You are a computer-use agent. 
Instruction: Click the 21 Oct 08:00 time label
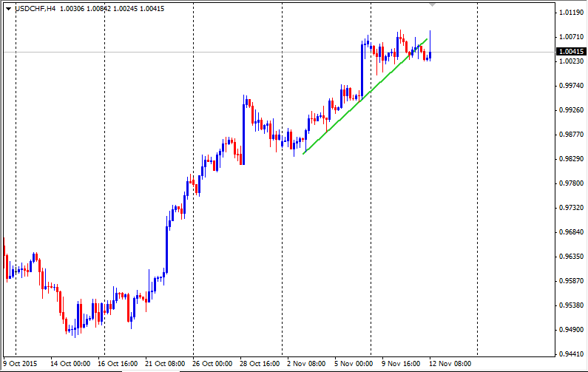click(x=165, y=363)
